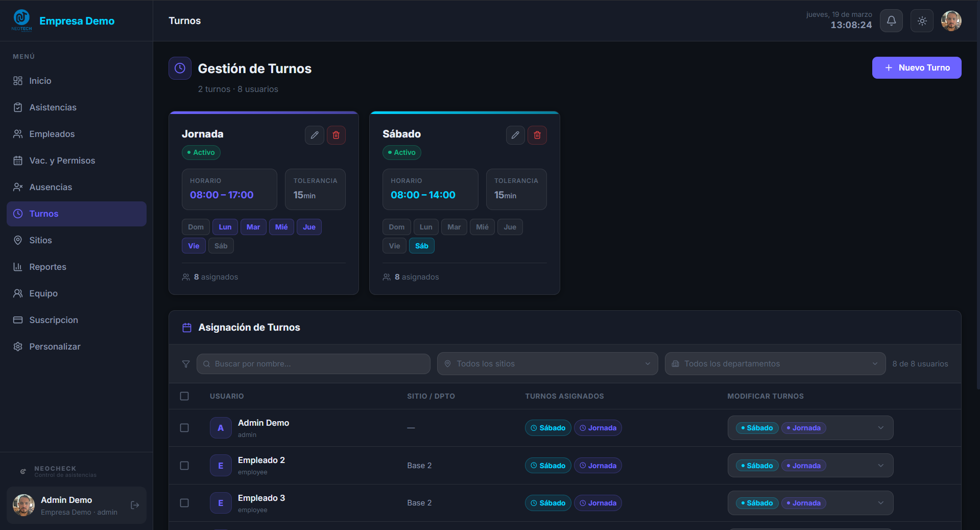The width and height of the screenshot is (980, 530).
Task: Delete the Sábado shift with trash icon
Action: (x=537, y=135)
